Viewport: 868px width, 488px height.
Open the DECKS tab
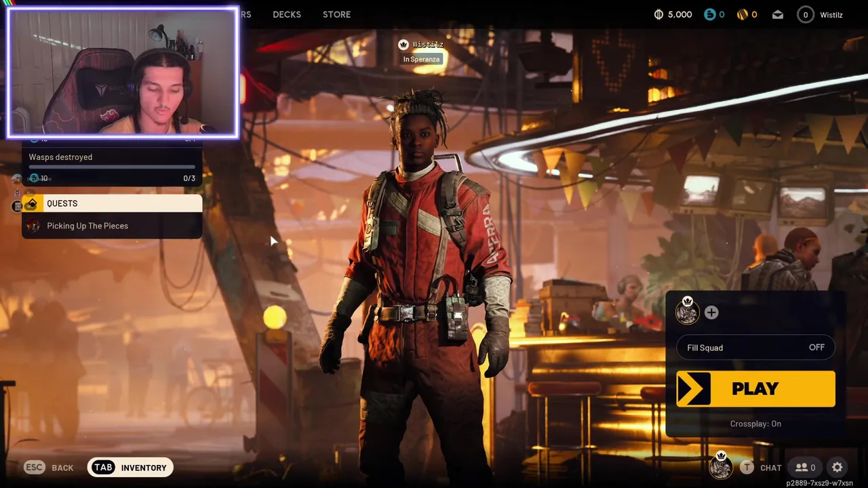click(287, 14)
